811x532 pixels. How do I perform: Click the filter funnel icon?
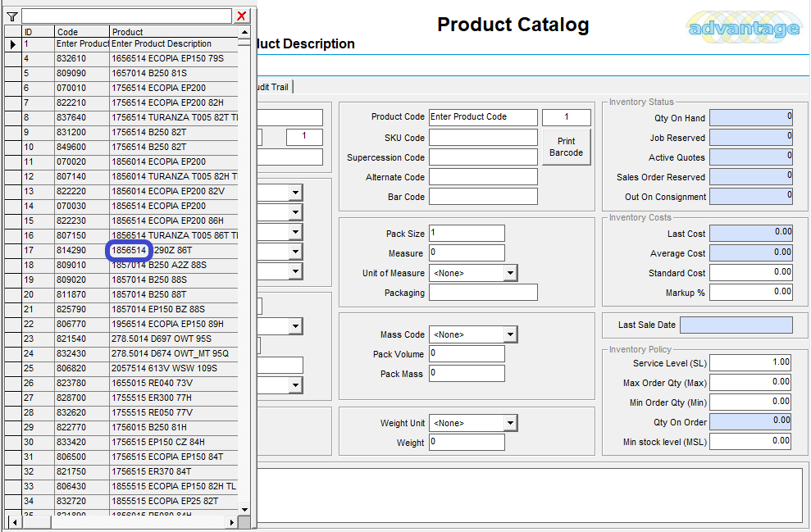coord(12,16)
